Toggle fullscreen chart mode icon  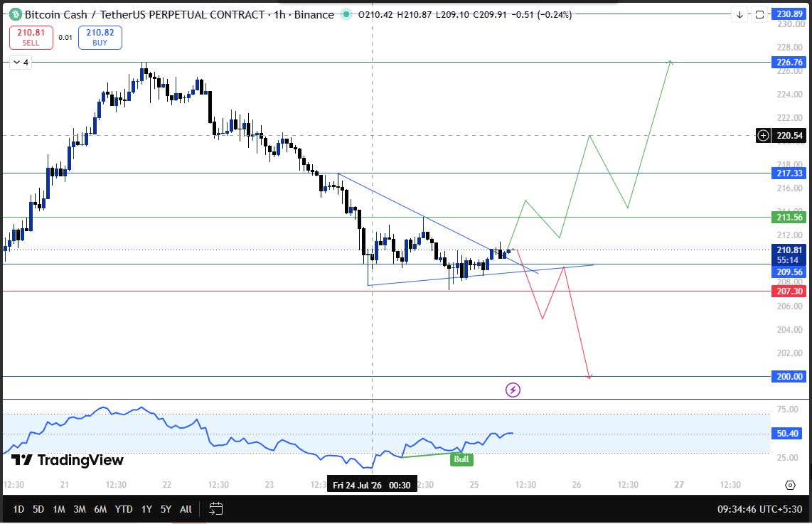(x=759, y=14)
